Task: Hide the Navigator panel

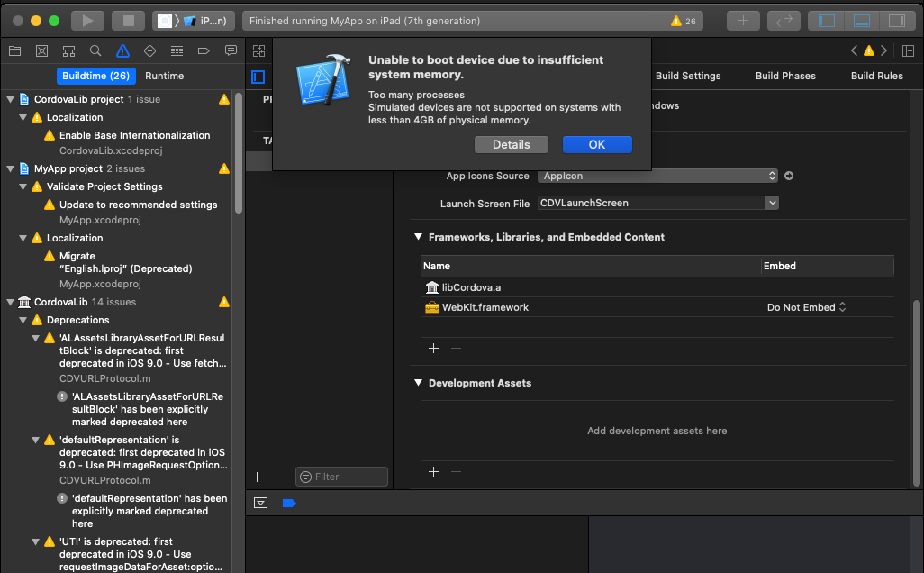Action: [x=827, y=21]
